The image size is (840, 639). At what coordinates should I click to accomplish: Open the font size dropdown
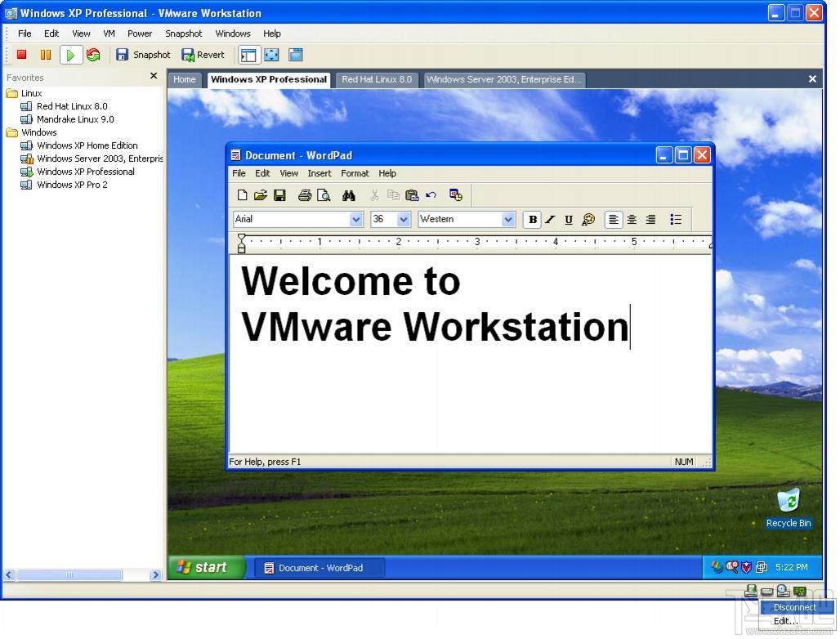click(x=403, y=219)
